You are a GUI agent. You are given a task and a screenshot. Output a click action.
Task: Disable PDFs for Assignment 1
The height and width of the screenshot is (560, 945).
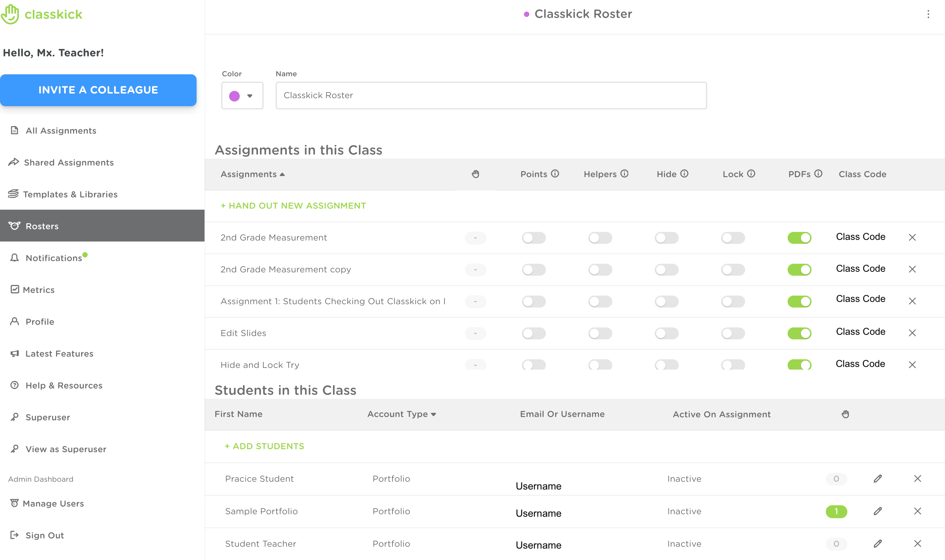point(799,302)
